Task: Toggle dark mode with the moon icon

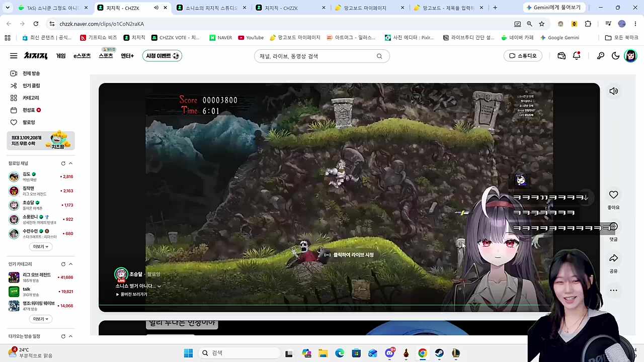Action: [615, 56]
